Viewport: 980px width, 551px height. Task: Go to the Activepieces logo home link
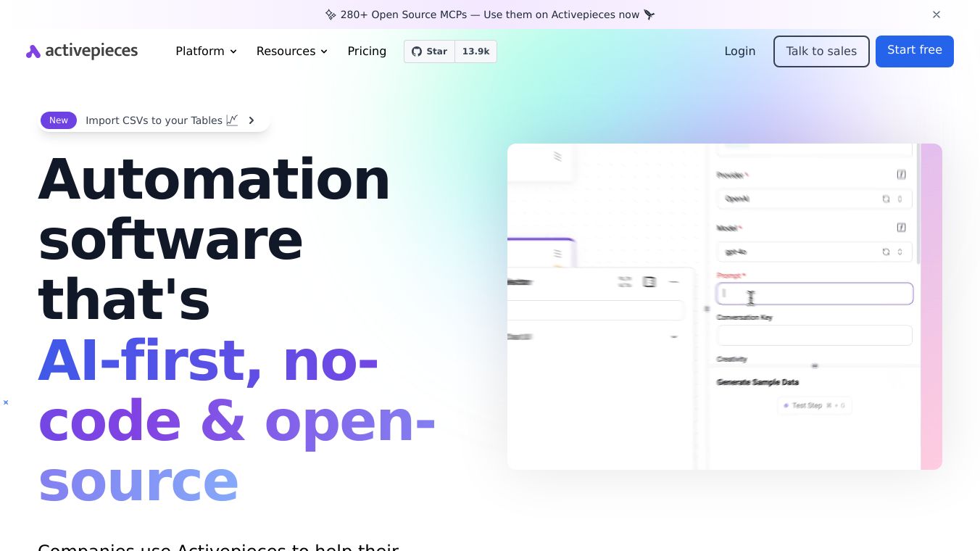click(x=82, y=51)
